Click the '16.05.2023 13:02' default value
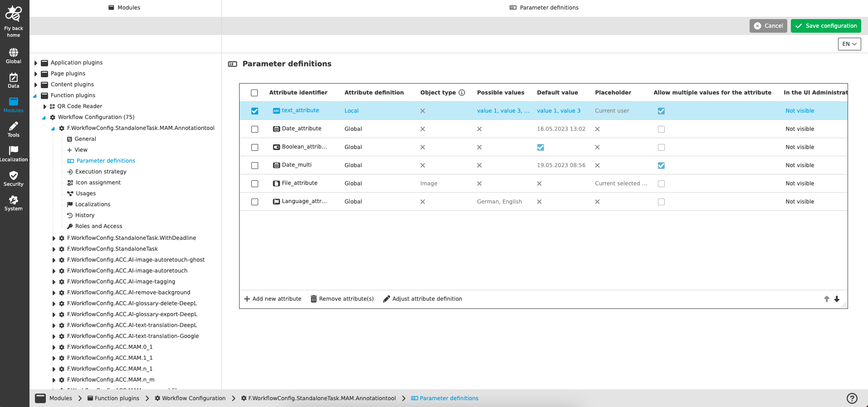The image size is (868, 407). [x=561, y=129]
